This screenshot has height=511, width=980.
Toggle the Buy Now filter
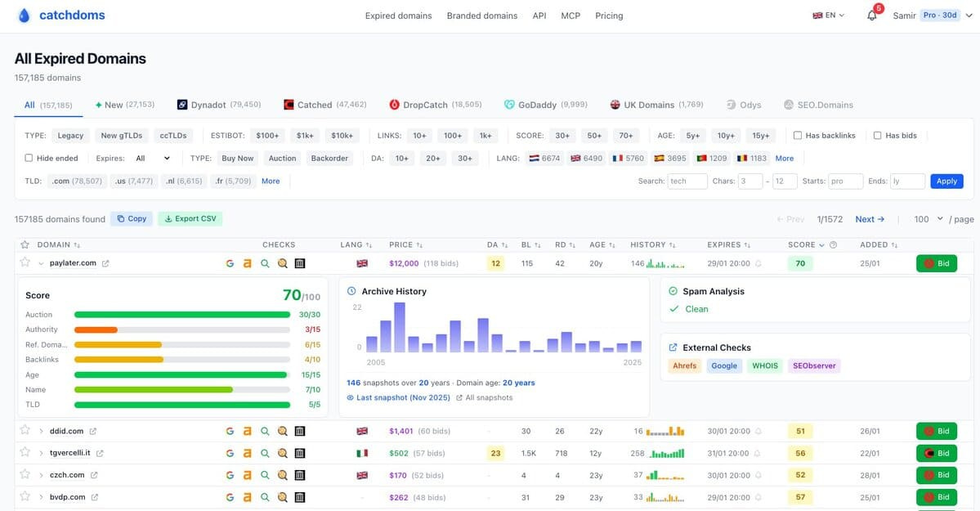pos(238,159)
